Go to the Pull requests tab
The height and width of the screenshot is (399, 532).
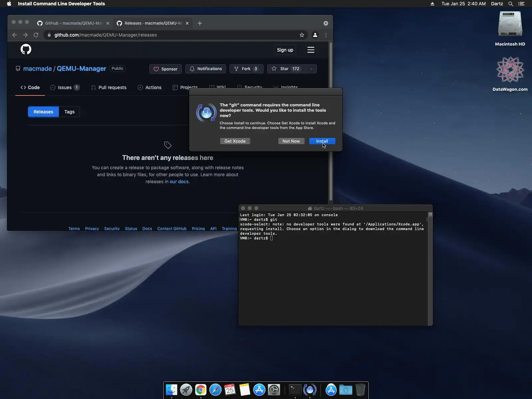(109, 87)
